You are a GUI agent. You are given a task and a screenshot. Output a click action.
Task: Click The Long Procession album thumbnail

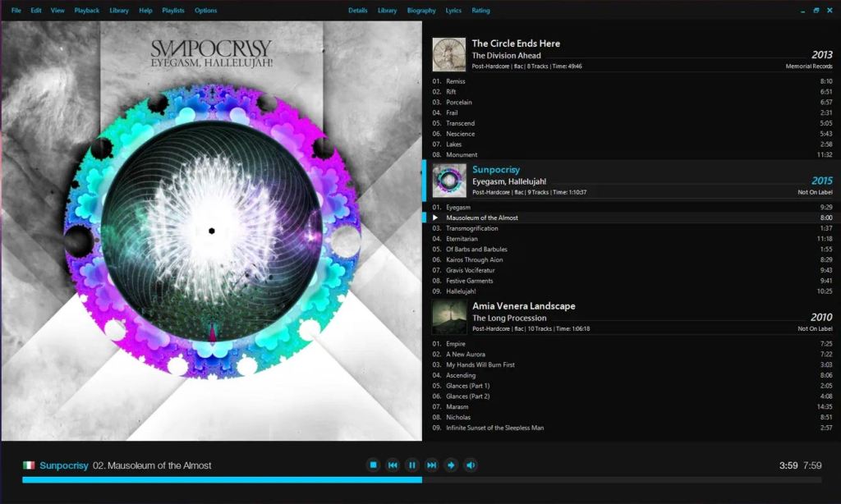tap(449, 317)
